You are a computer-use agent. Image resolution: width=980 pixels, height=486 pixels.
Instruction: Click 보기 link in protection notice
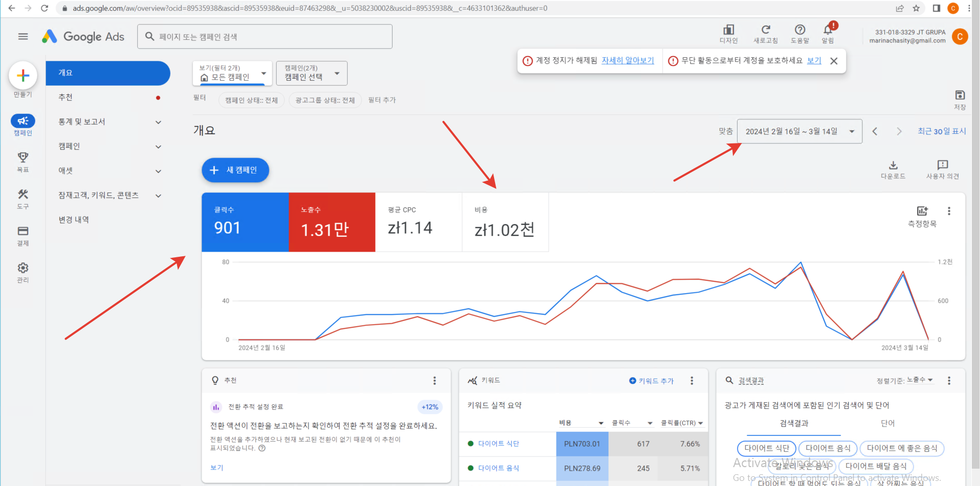point(814,60)
